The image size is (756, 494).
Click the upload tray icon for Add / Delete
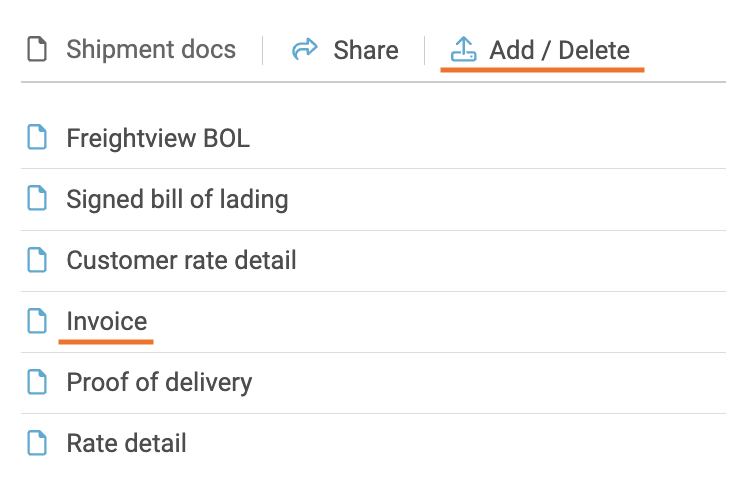[463, 49]
